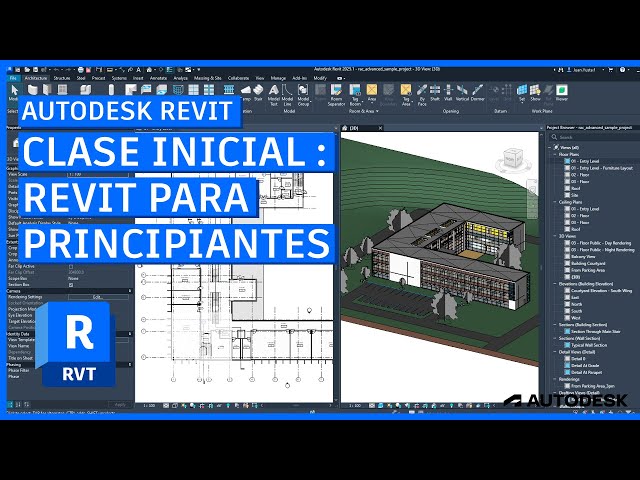Click the Door tool icon
This screenshot has width=640, height=480.
click(47, 90)
